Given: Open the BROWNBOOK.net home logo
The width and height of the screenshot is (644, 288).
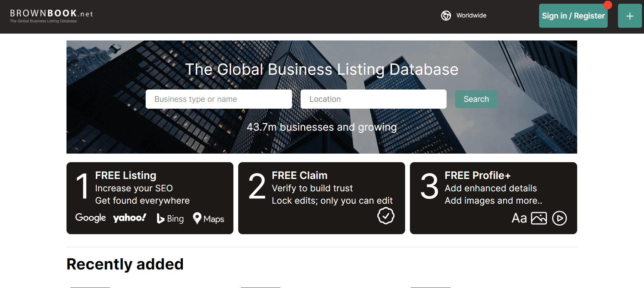Looking at the screenshot, I should point(51,16).
